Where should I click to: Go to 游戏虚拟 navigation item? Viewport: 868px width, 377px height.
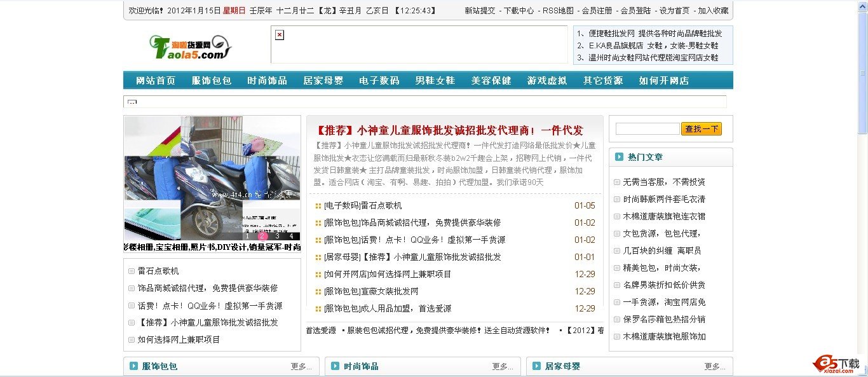(x=547, y=81)
